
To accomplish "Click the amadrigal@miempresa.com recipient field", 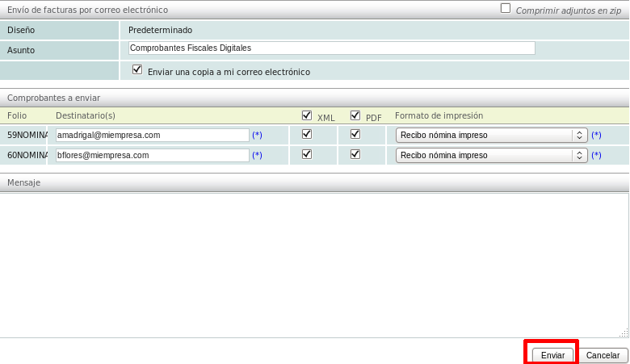I will pyautogui.click(x=152, y=135).
